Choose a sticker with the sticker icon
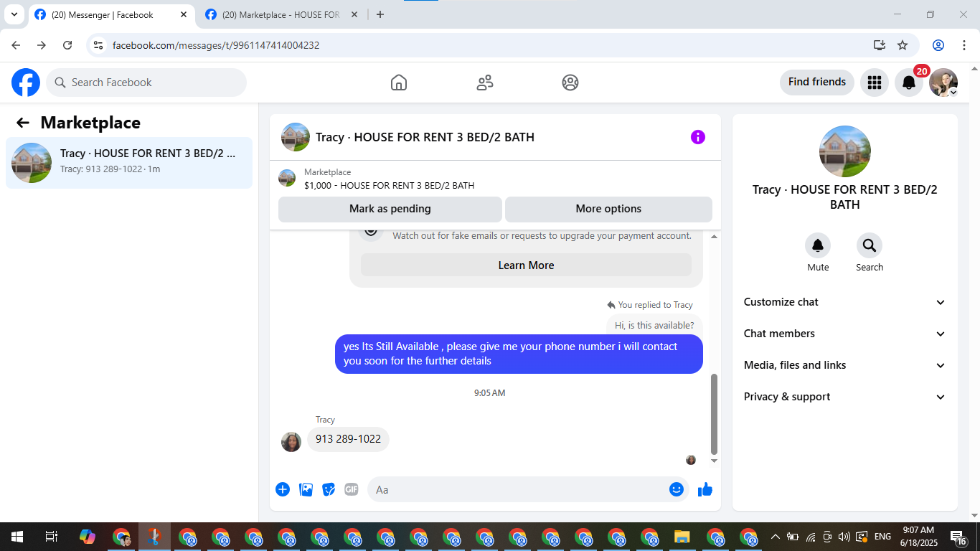This screenshot has width=980, height=551. (x=329, y=489)
